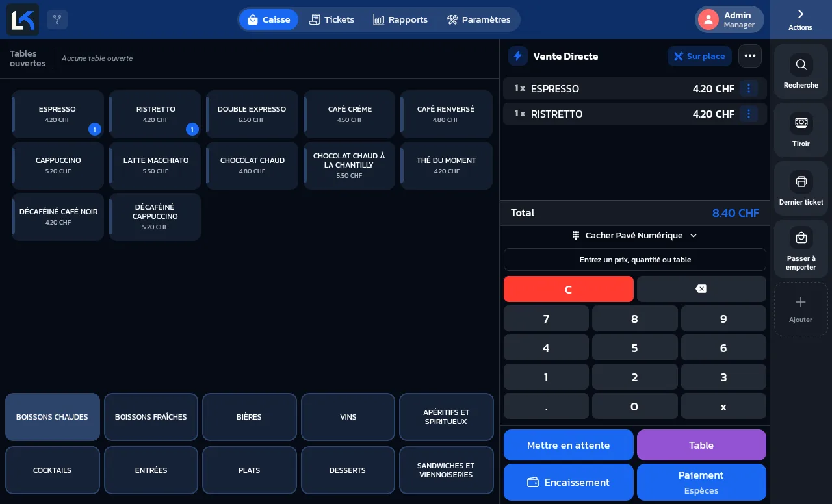The width and height of the screenshot is (832, 504).
Task: Clear entry with red C key
Action: 569,289
